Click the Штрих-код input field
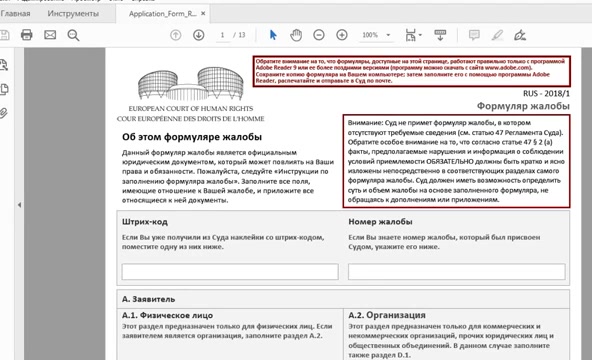Screen dimensions: 592x360 tap(230, 272)
